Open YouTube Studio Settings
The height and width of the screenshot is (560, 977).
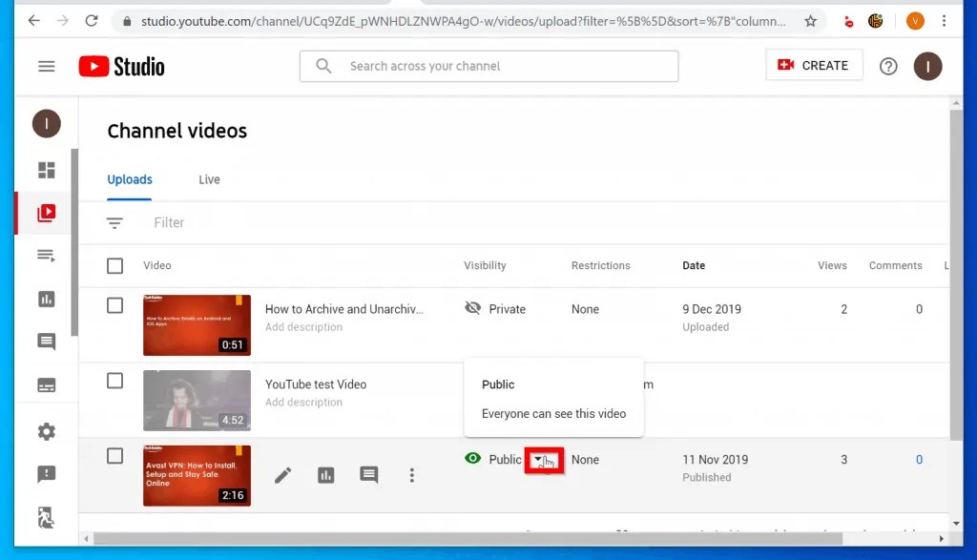pyautogui.click(x=45, y=431)
